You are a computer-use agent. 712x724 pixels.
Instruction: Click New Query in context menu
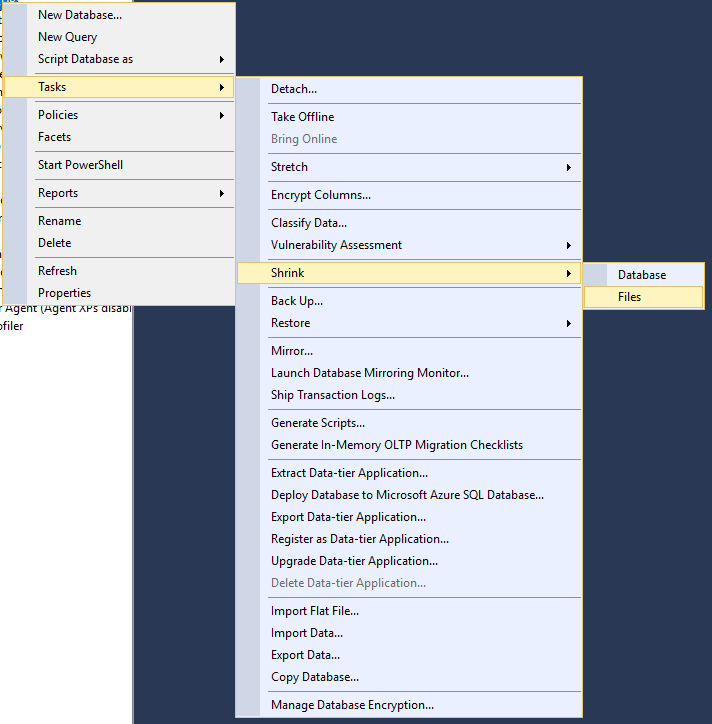click(67, 37)
